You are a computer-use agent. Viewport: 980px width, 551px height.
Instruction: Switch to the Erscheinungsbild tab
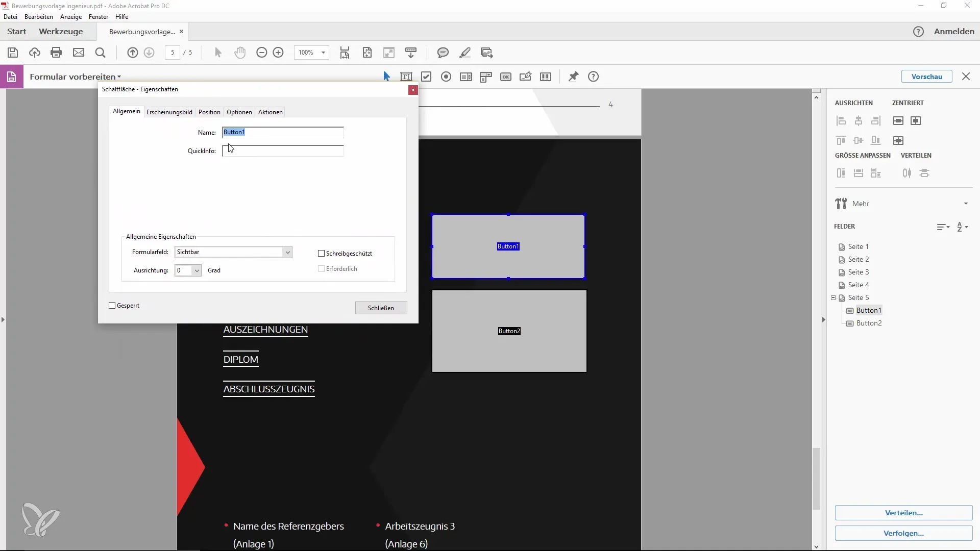click(x=169, y=112)
